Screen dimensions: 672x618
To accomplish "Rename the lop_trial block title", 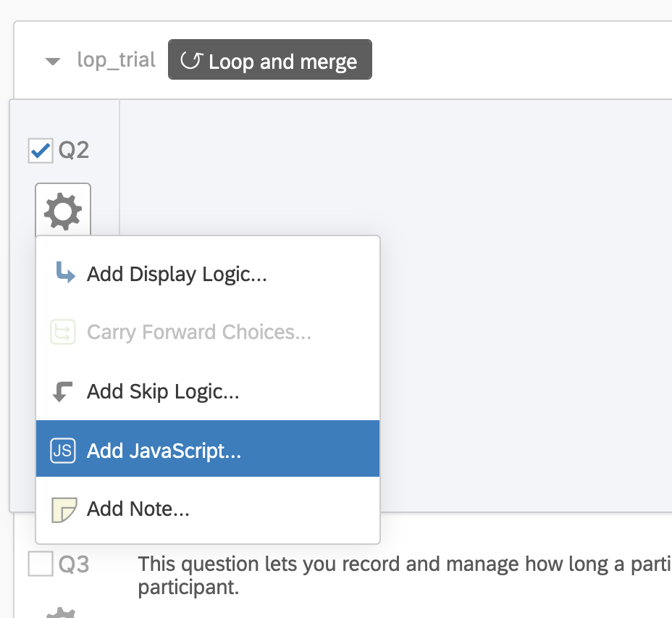I will 116,60.
